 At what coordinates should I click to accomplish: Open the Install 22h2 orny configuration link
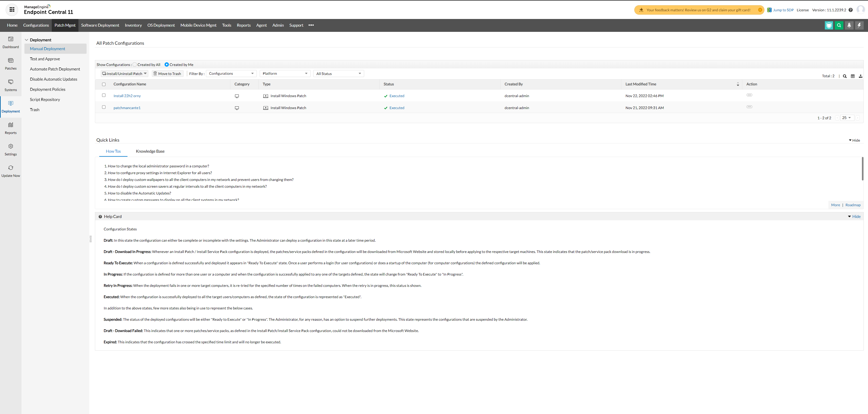[127, 96]
